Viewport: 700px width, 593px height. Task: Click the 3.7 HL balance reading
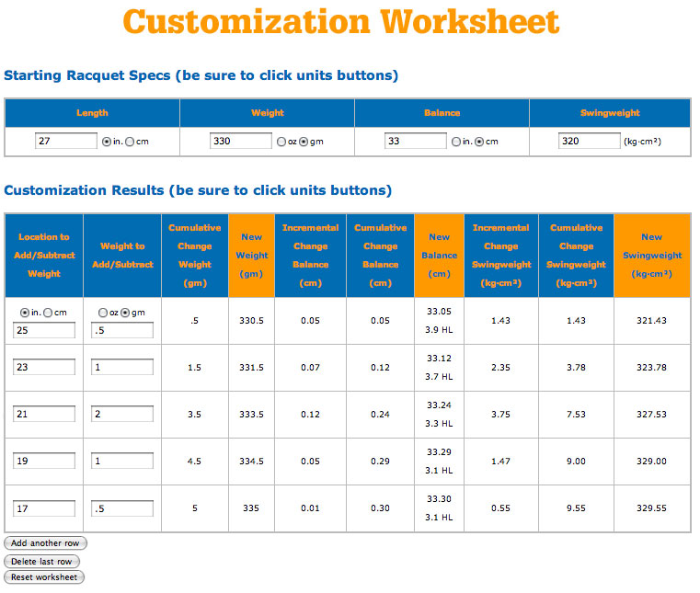[439, 377]
